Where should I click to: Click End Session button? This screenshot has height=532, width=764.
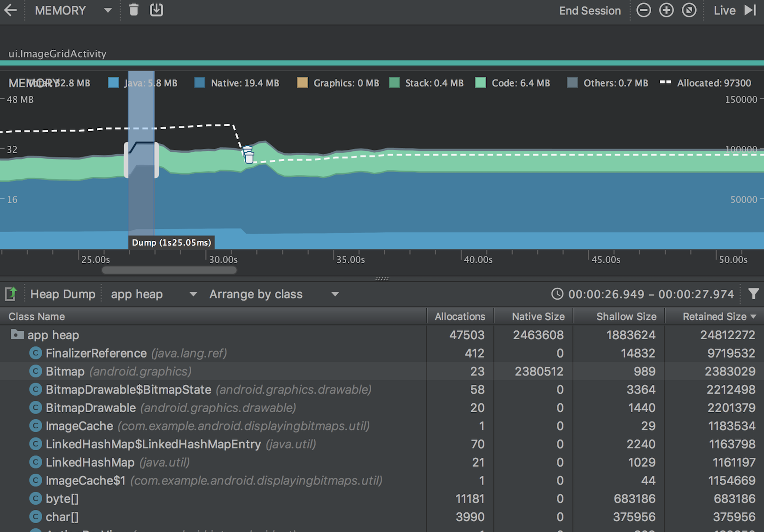590,11
